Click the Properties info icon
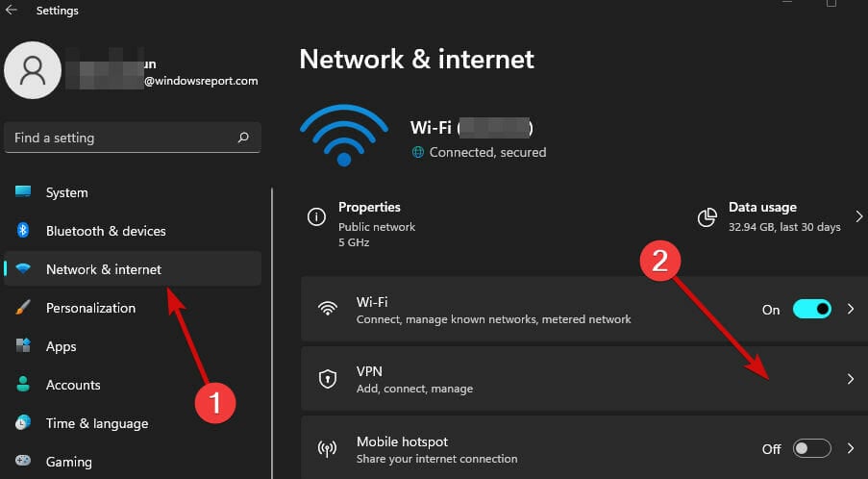Screen dimensions: 868x479 (x=316, y=217)
